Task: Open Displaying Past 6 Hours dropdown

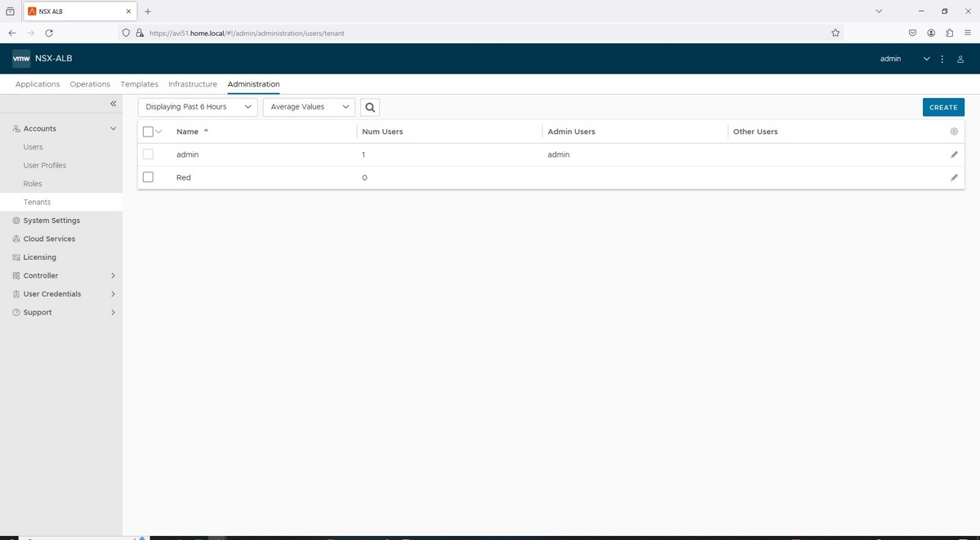Action: (x=198, y=107)
